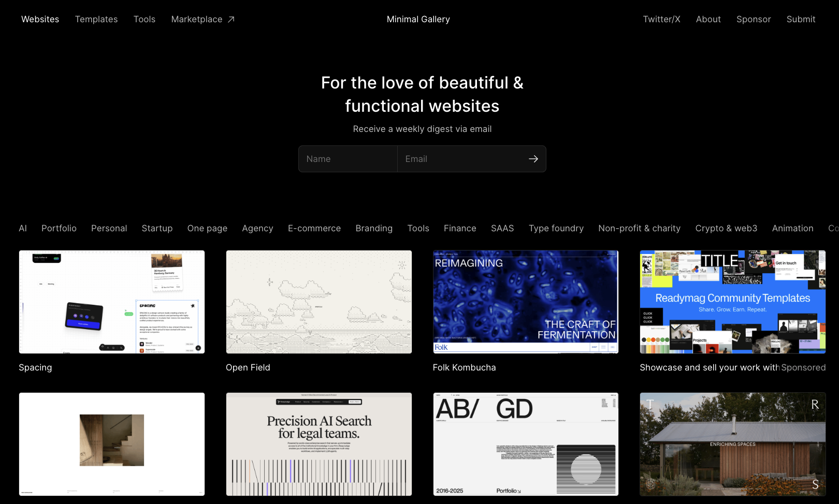Image resolution: width=839 pixels, height=504 pixels.
Task: Open the Submit page
Action: point(801,19)
